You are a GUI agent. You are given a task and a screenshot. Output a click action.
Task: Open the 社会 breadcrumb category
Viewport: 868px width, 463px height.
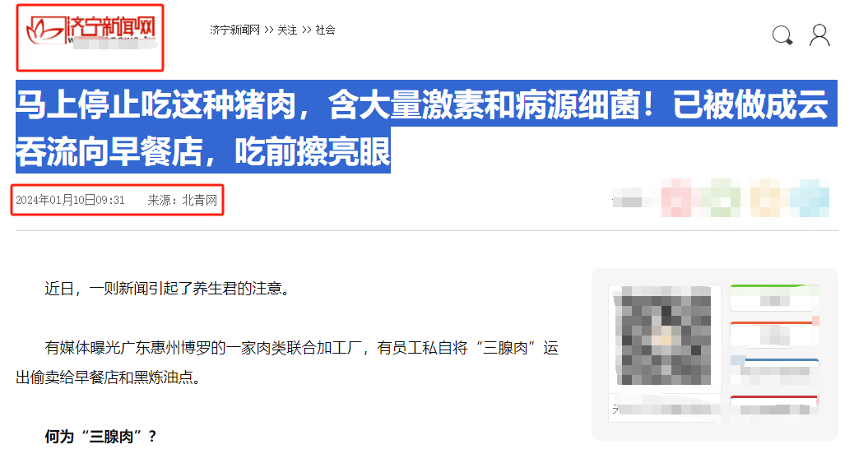click(x=326, y=30)
